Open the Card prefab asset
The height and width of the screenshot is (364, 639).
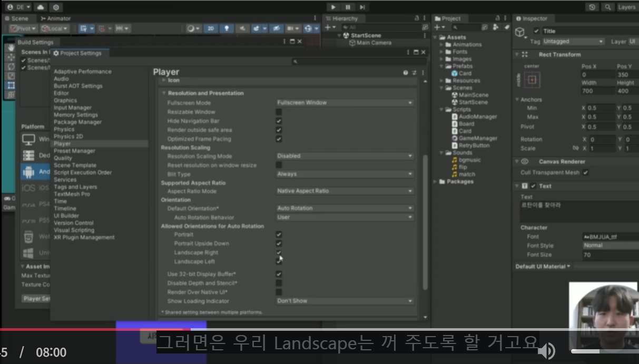(461, 74)
